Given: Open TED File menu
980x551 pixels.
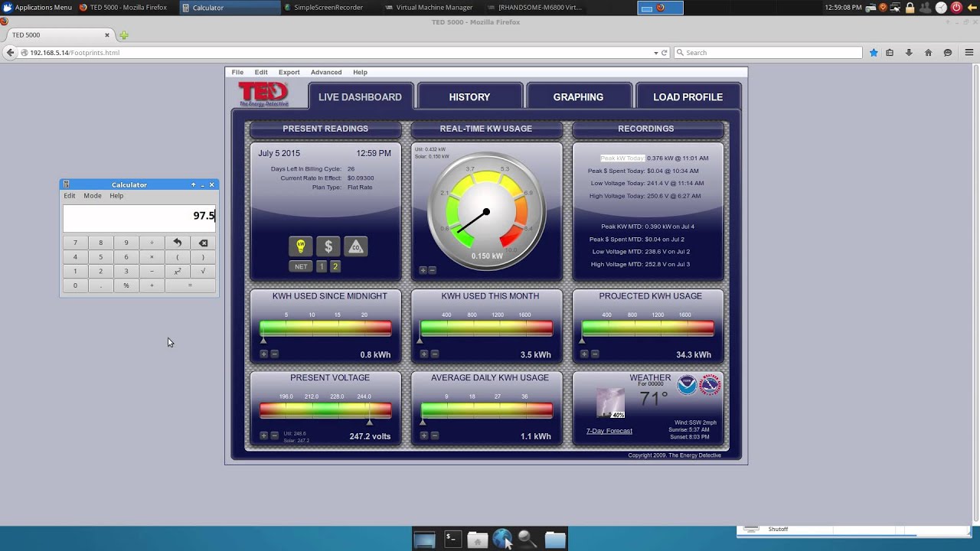Looking at the screenshot, I should point(237,72).
